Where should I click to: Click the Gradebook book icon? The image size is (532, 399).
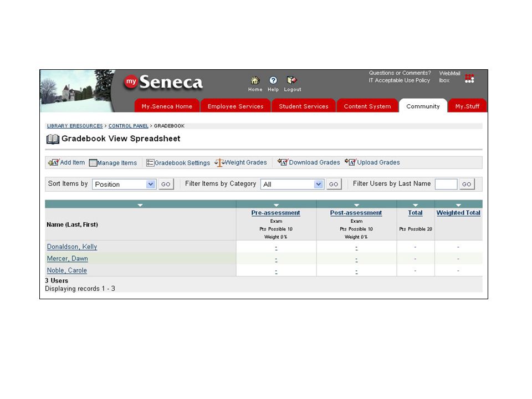(53, 139)
